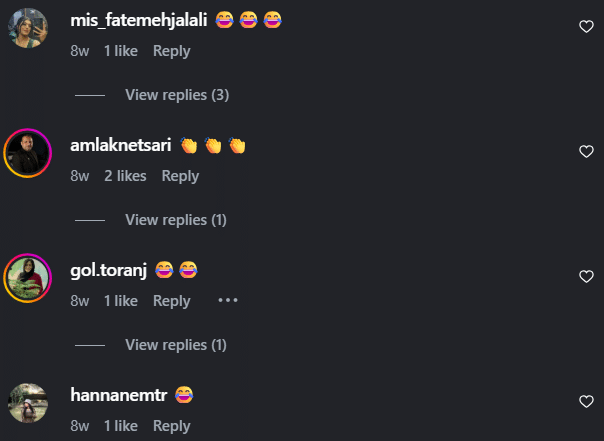604x441 pixels.
Task: Open mis_fatemehjalali's profile picture
Action: tap(28, 28)
